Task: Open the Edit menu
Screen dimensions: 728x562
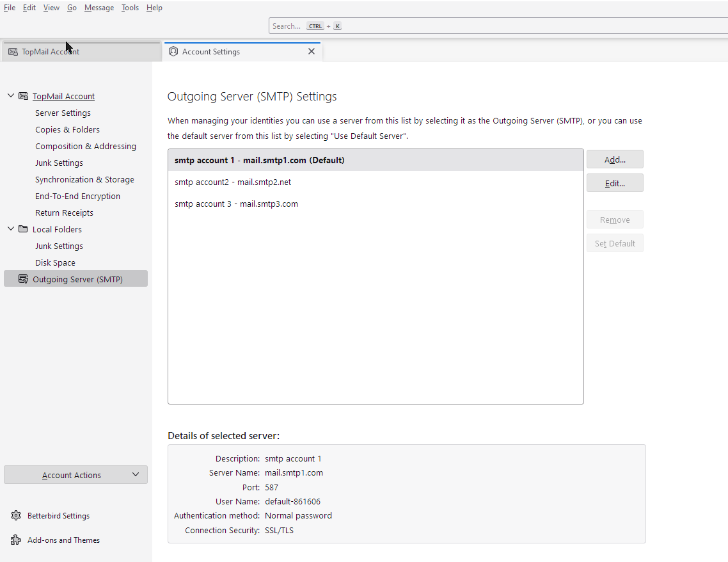Action: 29,8
